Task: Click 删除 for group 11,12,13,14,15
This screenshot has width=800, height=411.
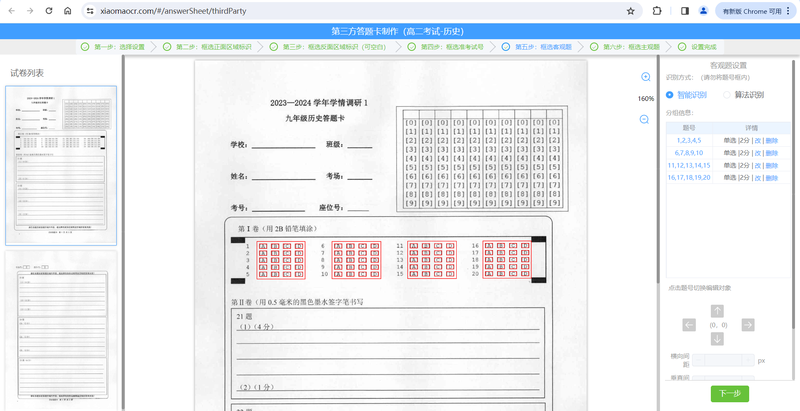Action: pyautogui.click(x=771, y=165)
